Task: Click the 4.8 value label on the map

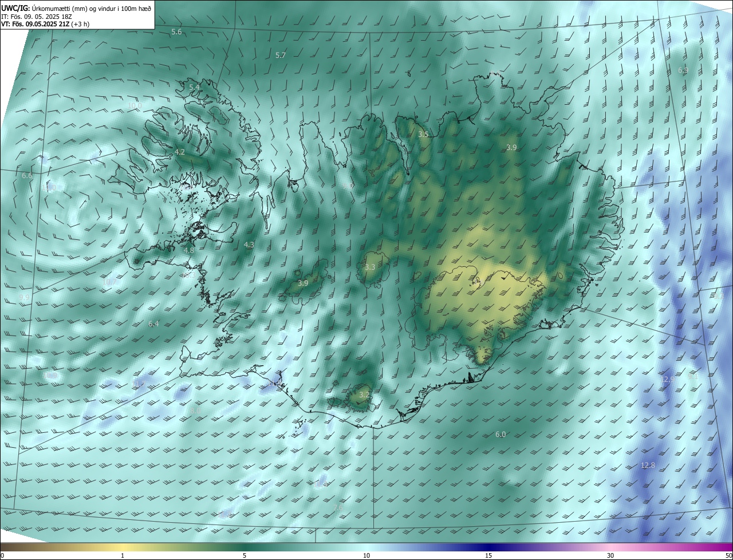Action: click(x=189, y=251)
